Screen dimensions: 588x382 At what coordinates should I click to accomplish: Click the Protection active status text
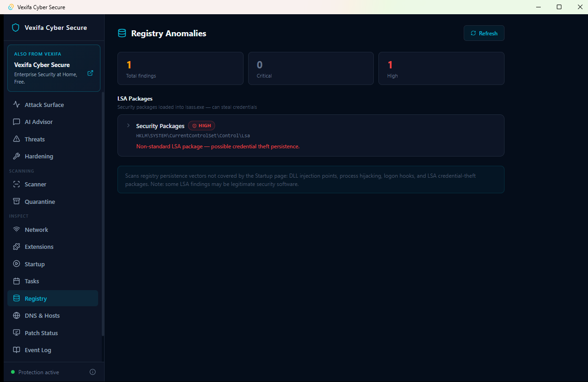39,372
